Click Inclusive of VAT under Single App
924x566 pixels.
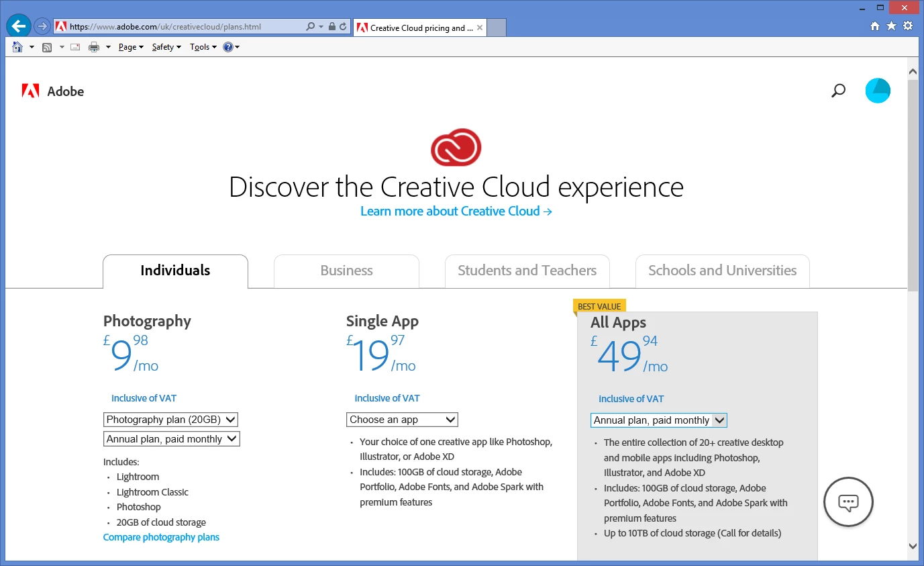click(387, 398)
